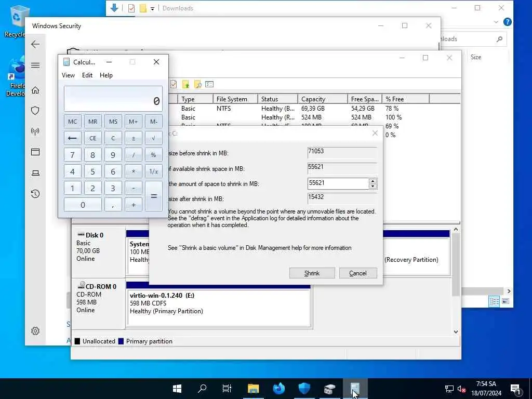Screen dimensions: 532x399
Task: Click the Windows Security back arrow
Action: click(35, 44)
